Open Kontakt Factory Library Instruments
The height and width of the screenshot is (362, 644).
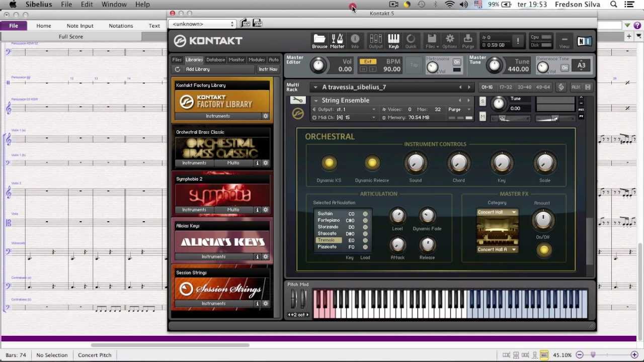218,116
